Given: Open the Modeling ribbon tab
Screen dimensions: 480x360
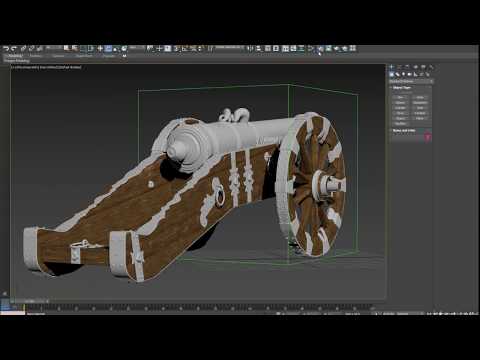Looking at the screenshot, I should tap(15, 56).
